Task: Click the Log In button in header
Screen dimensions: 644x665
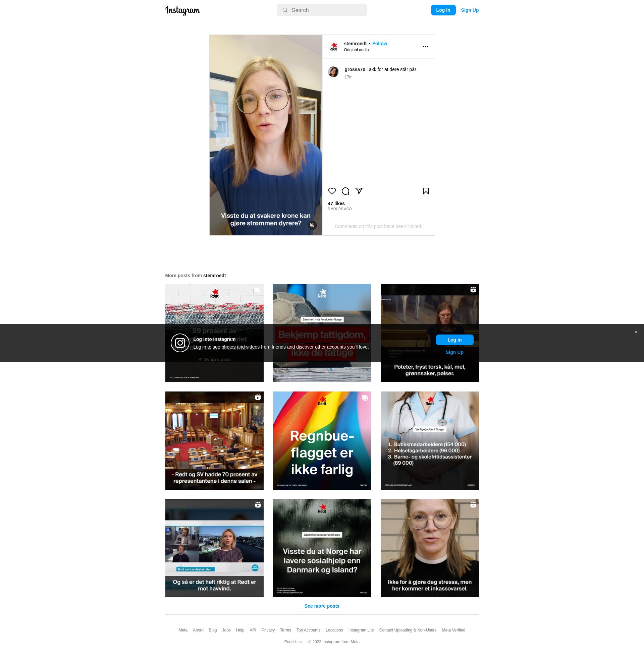Action: pos(443,10)
